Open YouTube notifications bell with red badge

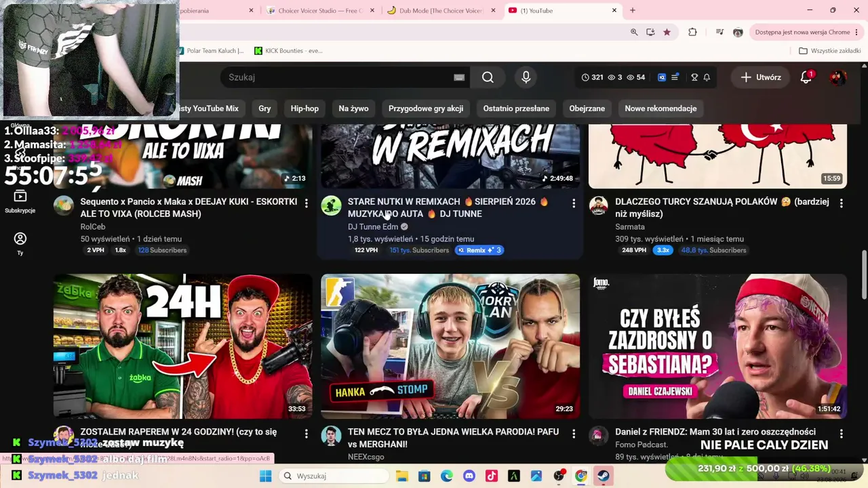pos(806,77)
